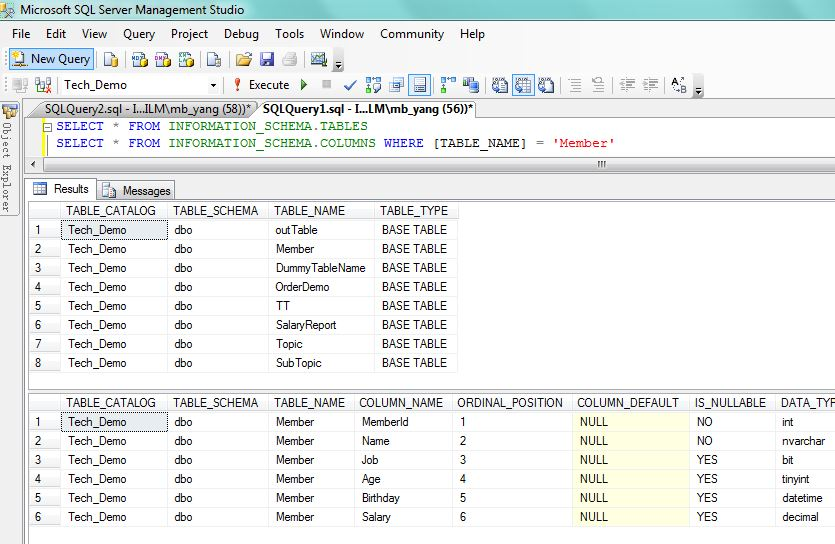
Task: Click TABLE_TYPE column header in first grid
Action: click(414, 211)
